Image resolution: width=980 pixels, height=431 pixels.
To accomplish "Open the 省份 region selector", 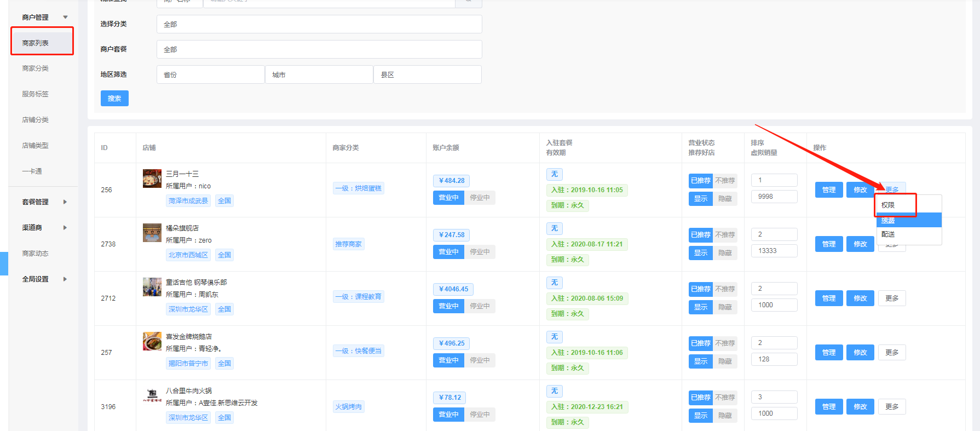I will point(210,74).
